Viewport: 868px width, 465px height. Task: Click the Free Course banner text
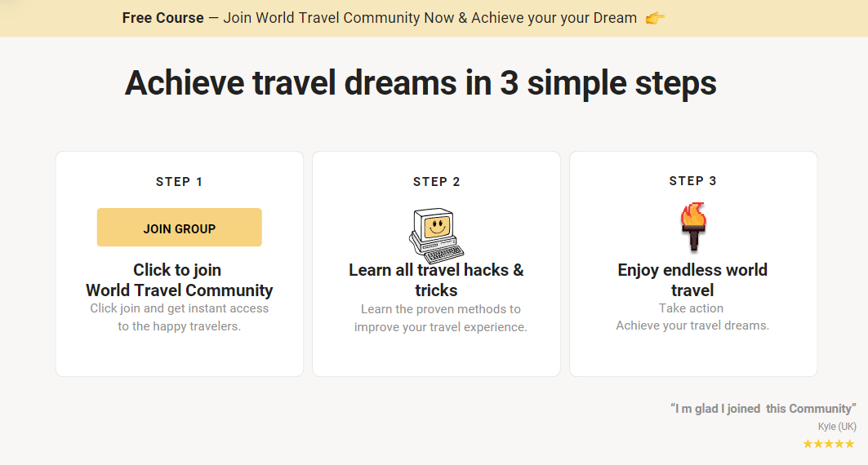pos(163,18)
